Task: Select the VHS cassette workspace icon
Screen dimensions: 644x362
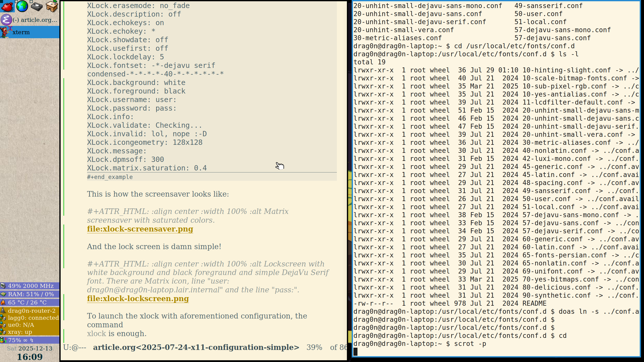Action: pyautogui.click(x=37, y=6)
